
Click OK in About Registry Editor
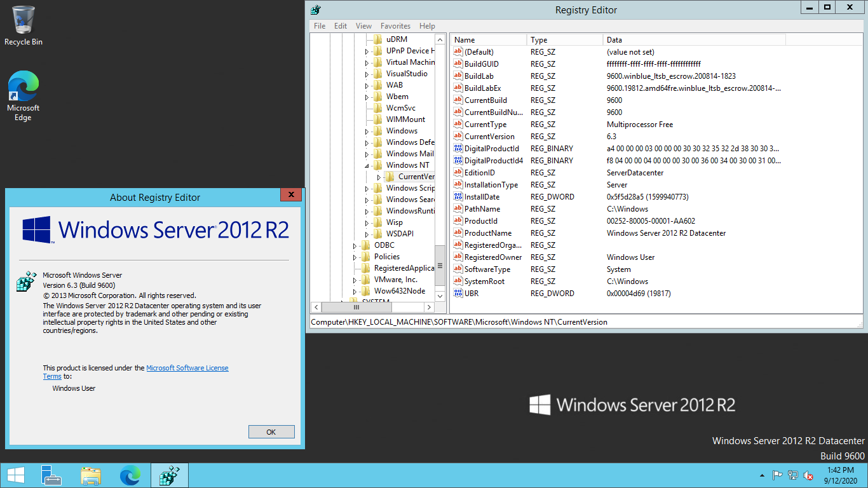point(271,432)
